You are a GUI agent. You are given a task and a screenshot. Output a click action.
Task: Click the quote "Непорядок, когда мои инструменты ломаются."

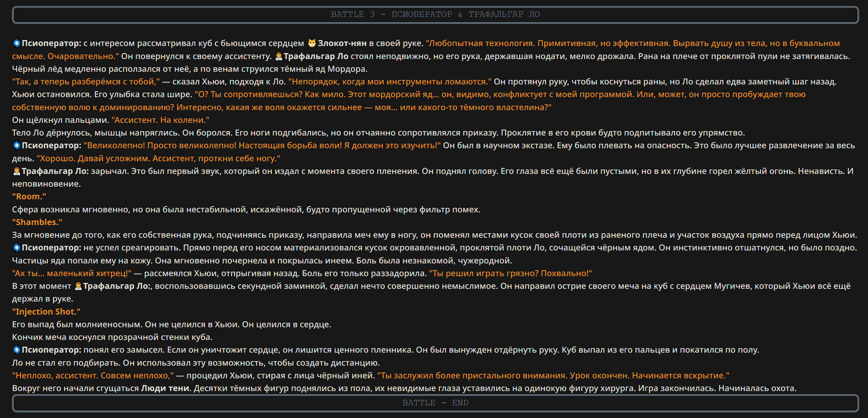pos(390,82)
